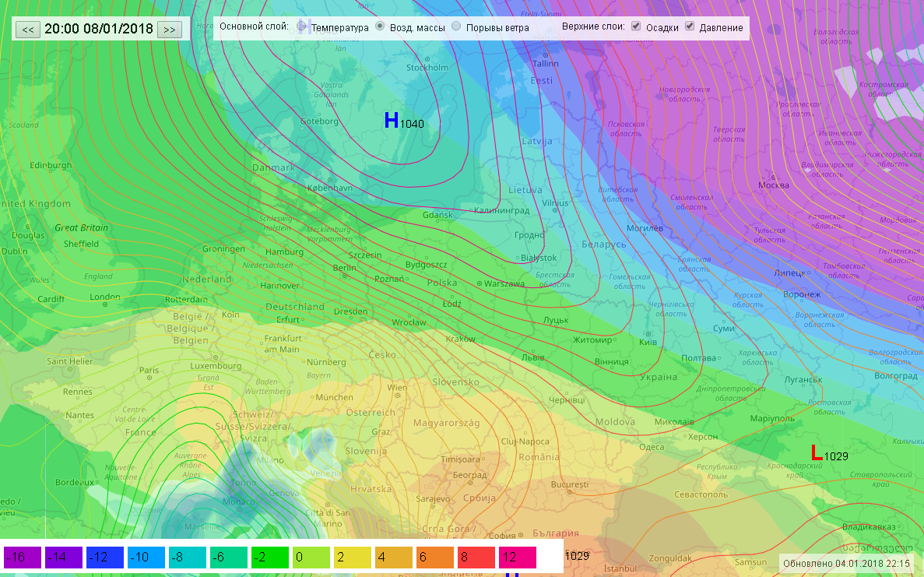Screen dimensions: 924x577
Task: Select the Порывы ветра base layer radio
Action: click(456, 26)
